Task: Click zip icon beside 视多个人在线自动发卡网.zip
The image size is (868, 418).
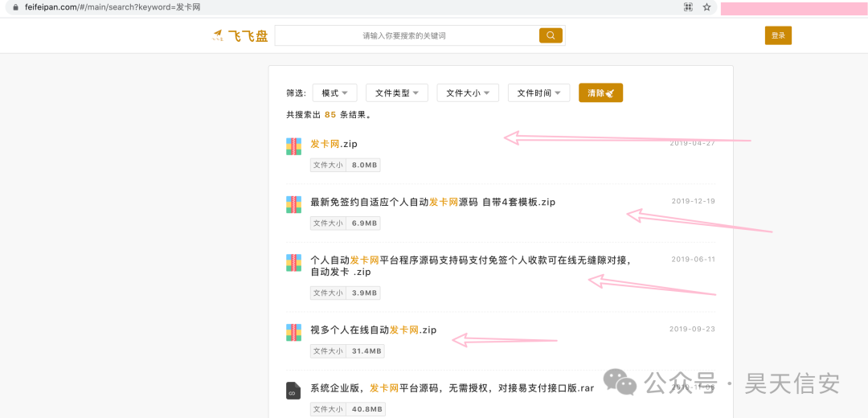Action: pyautogui.click(x=293, y=332)
